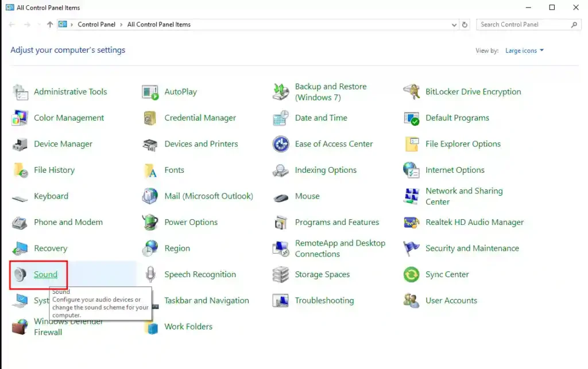This screenshot has width=588, height=369.
Task: Open the Date and Time icon
Action: [280, 118]
